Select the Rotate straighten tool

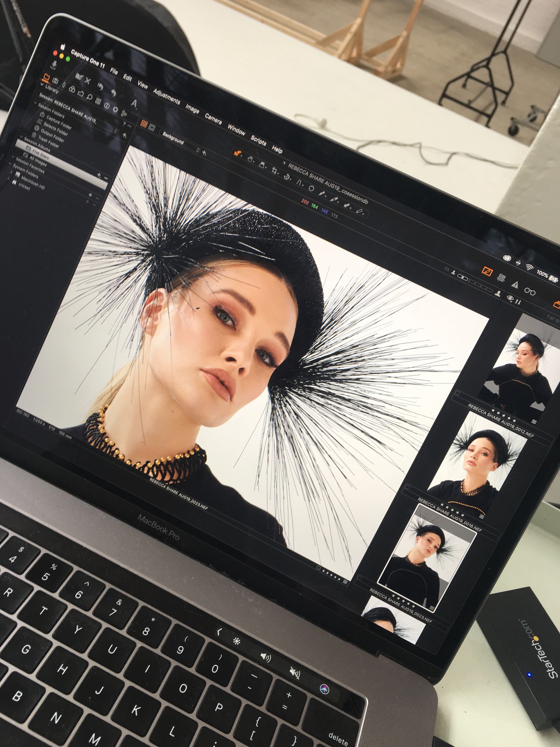287,177
